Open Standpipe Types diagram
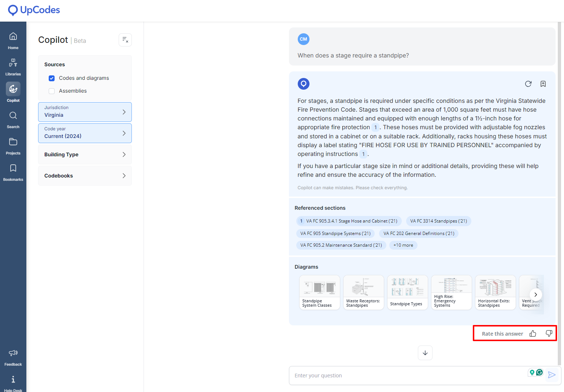The height and width of the screenshot is (392, 564). pos(408,292)
